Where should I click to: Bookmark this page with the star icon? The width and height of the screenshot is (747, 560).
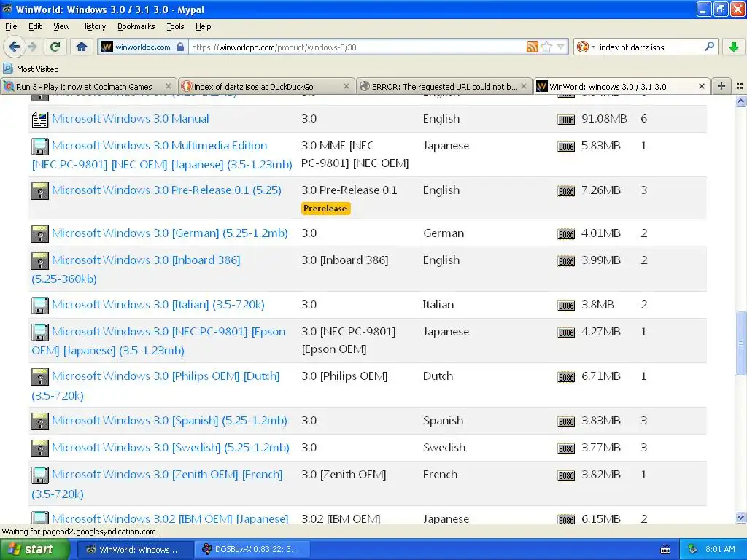point(546,47)
